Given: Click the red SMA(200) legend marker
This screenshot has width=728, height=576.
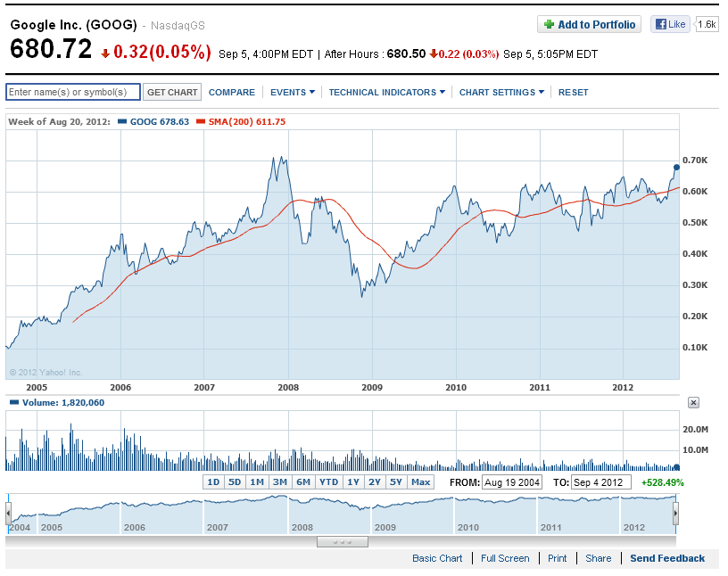Looking at the screenshot, I should point(201,121).
